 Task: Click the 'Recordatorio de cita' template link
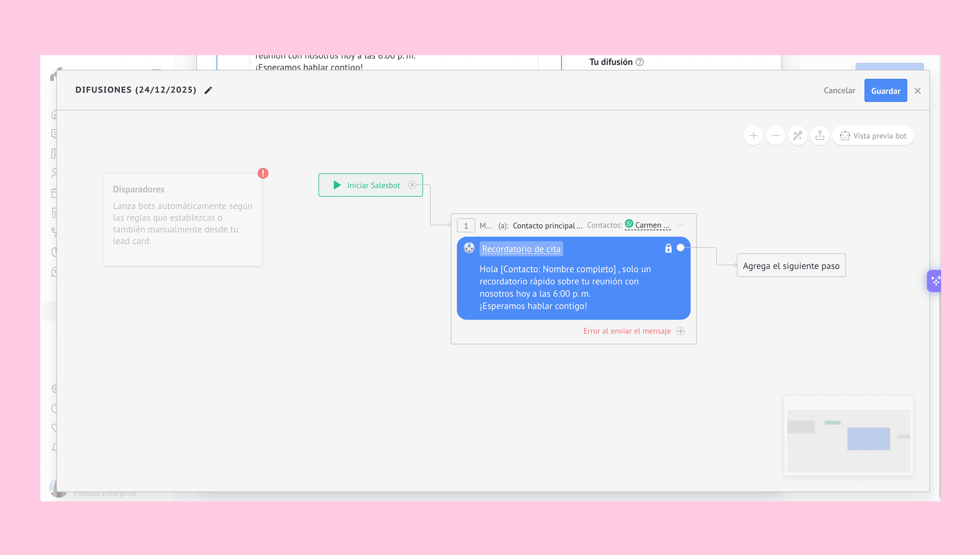coord(521,249)
